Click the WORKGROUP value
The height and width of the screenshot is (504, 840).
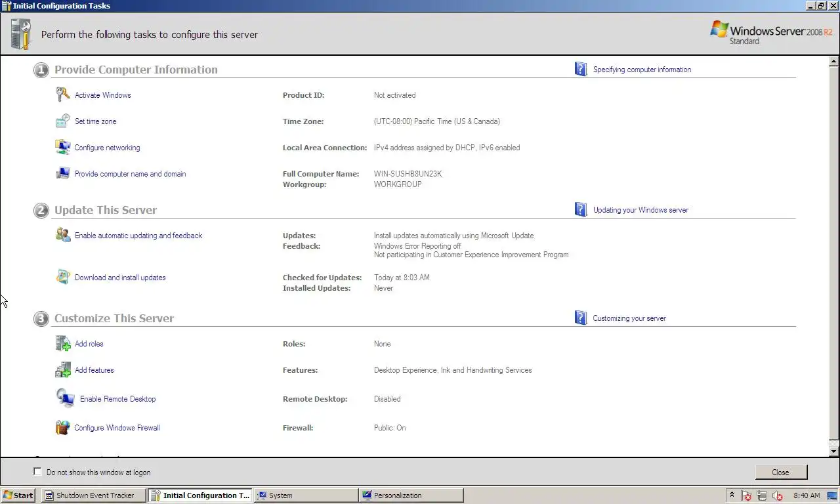[398, 184]
